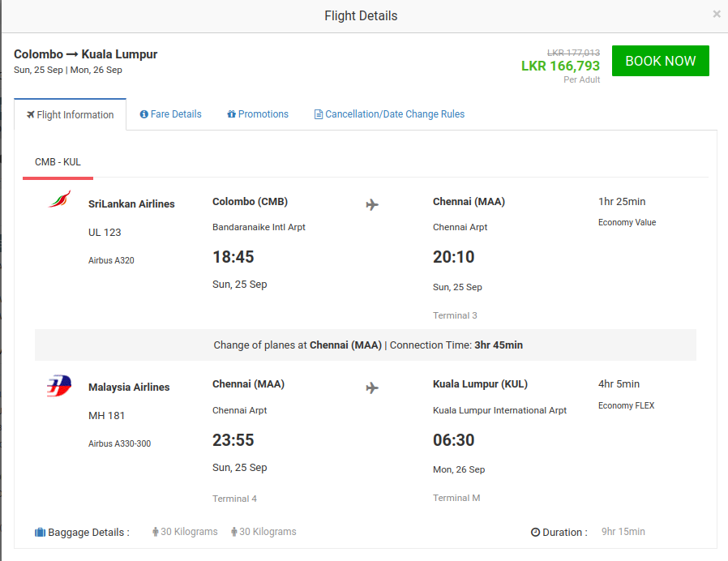Click the SriLankan Airlines logo
Screen dimensions: 728x561
[59, 199]
